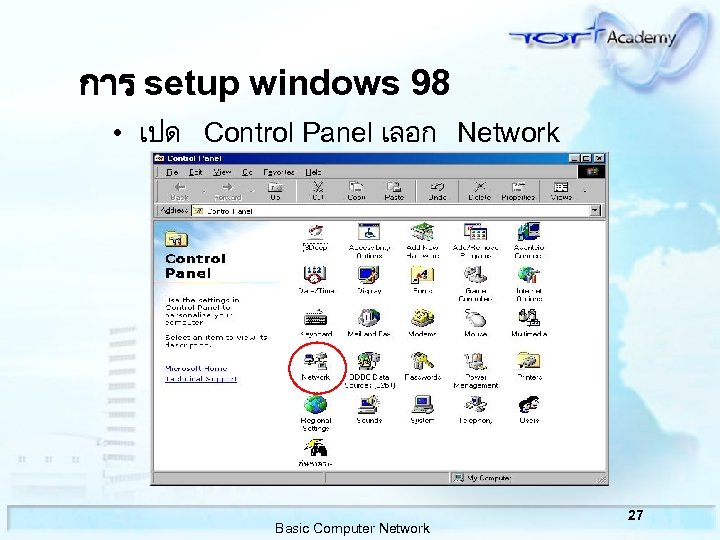Open the Telephony icon
The width and height of the screenshot is (720, 540).
(475, 410)
